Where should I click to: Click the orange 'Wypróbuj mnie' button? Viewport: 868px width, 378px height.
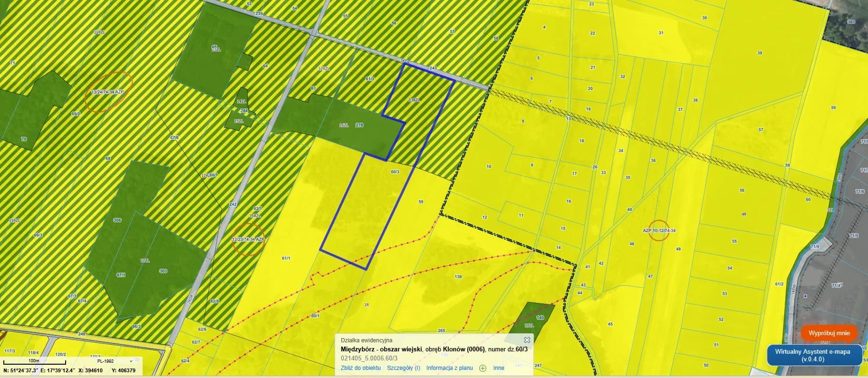[x=829, y=333]
